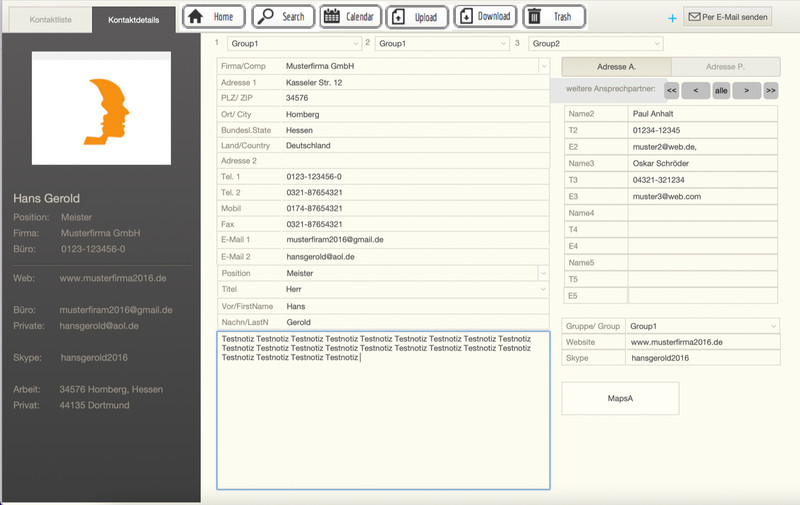800x505 pixels.
Task: Click the T2 field 01234-12345
Action: click(703, 130)
